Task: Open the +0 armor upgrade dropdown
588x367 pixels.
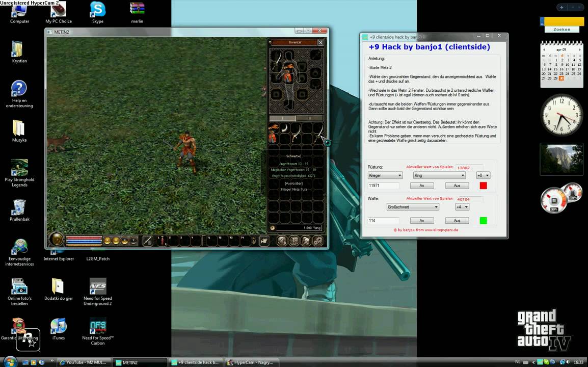Action: [483, 175]
